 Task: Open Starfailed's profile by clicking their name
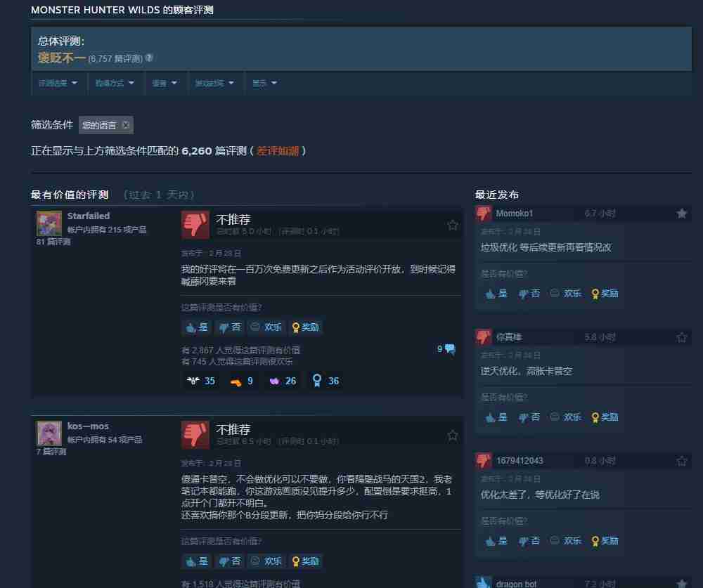point(89,216)
